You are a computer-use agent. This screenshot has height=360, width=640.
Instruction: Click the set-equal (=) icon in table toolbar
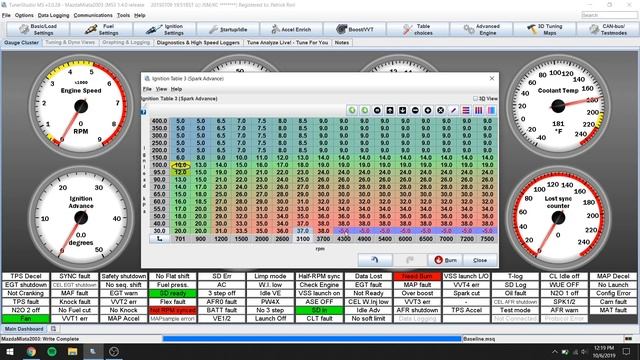(377, 110)
